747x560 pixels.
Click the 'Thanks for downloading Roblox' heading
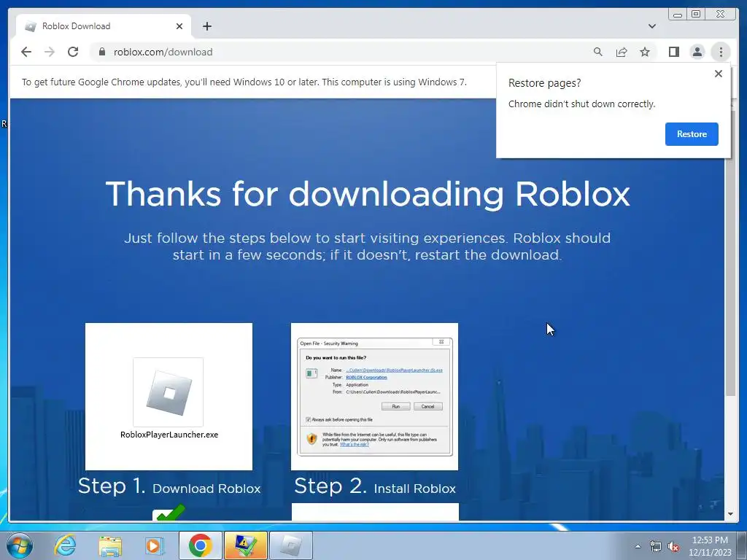point(368,194)
